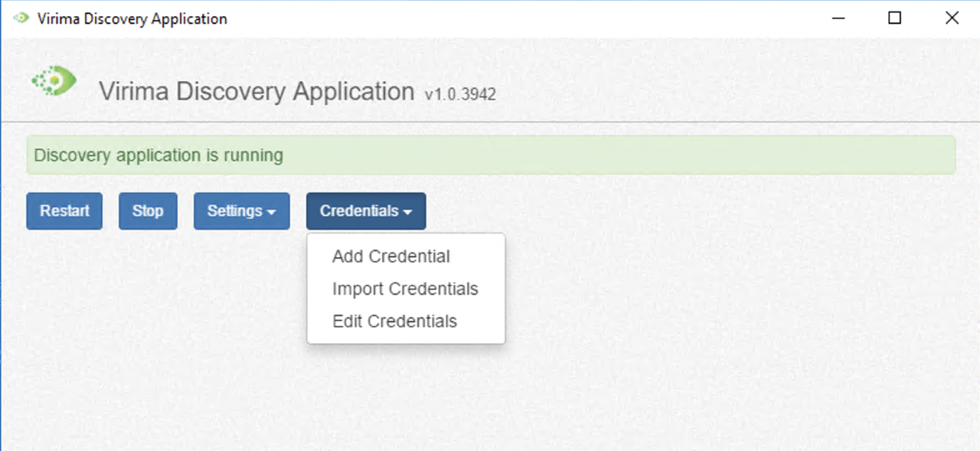Close the Virima Discovery Application window
This screenshot has height=451, width=980.
click(x=952, y=18)
